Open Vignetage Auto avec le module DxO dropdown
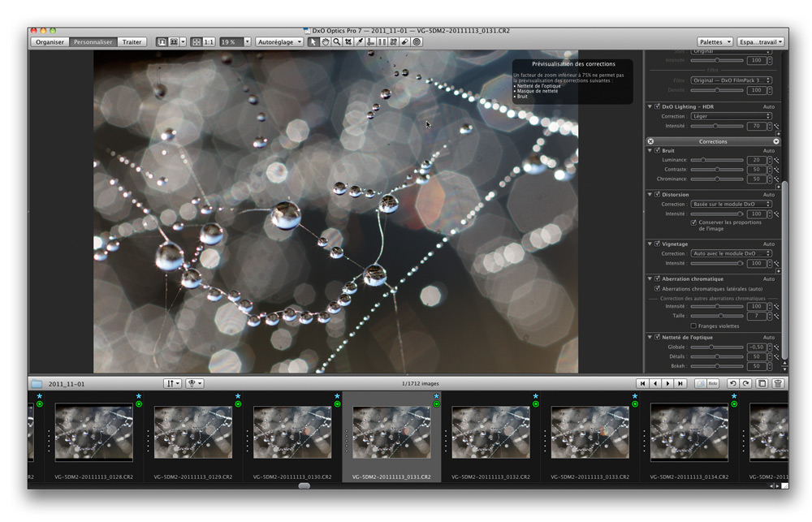This screenshot has width=812, height=522. point(732,254)
